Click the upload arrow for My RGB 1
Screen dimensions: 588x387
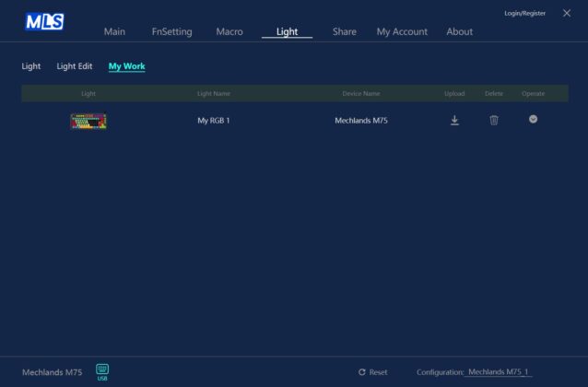[x=454, y=120]
